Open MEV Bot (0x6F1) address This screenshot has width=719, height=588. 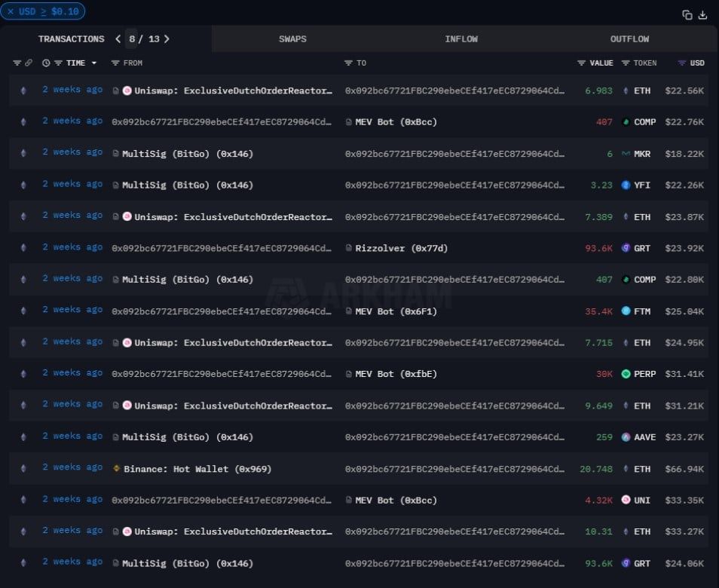click(396, 311)
